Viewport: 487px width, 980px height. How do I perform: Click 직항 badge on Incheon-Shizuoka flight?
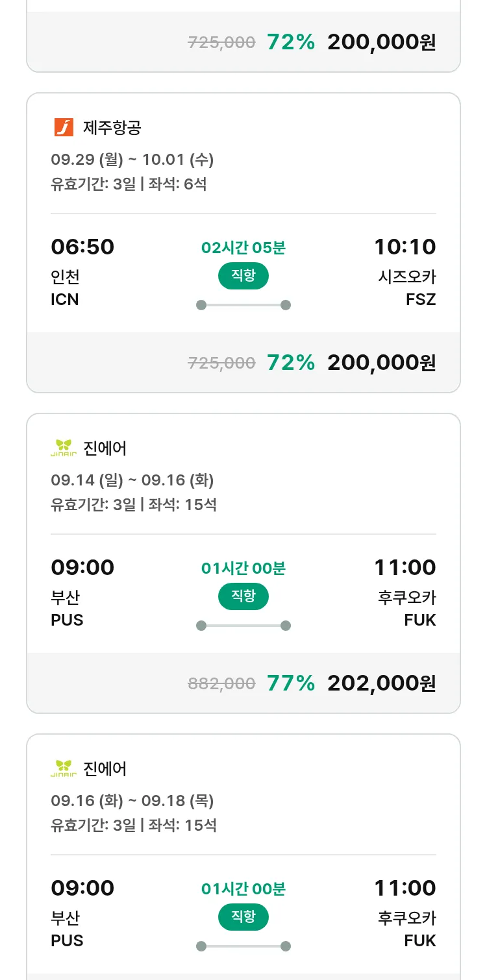[x=243, y=276]
